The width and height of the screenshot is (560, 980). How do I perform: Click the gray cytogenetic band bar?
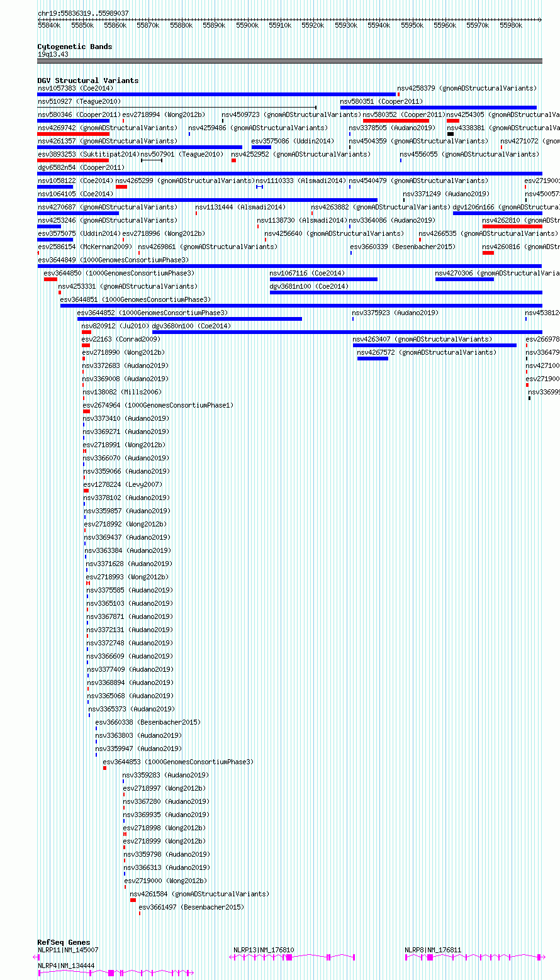(289, 61)
